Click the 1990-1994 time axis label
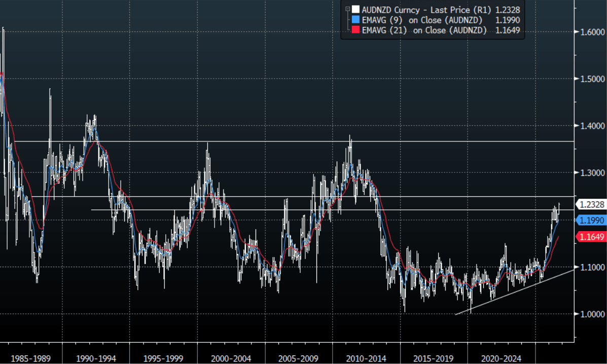607x364 pixels. [x=96, y=358]
